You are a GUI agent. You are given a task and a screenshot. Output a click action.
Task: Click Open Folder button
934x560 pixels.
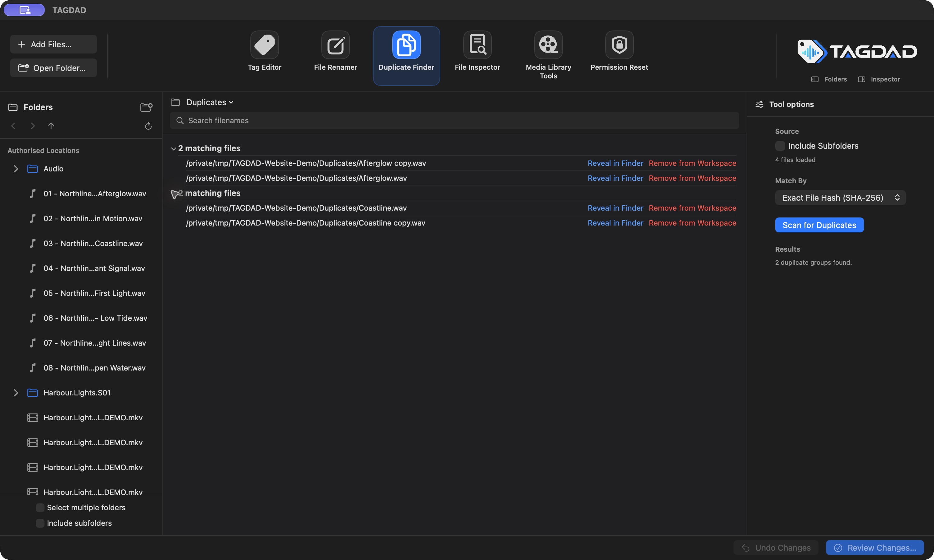click(53, 68)
